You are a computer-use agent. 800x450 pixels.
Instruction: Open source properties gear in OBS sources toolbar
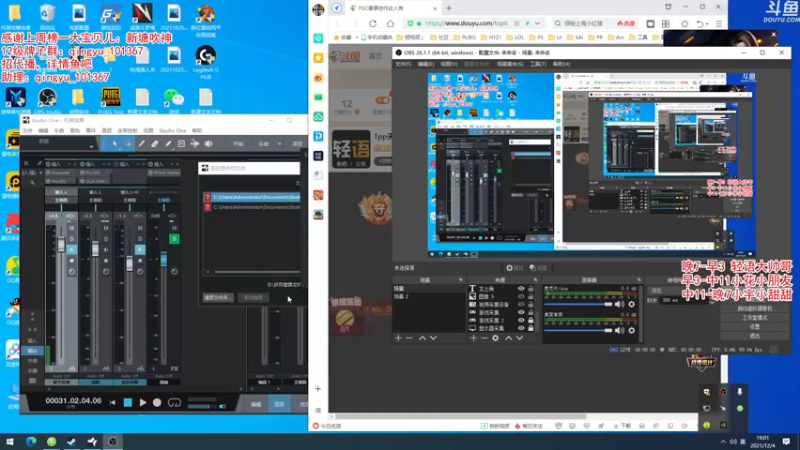495,338
